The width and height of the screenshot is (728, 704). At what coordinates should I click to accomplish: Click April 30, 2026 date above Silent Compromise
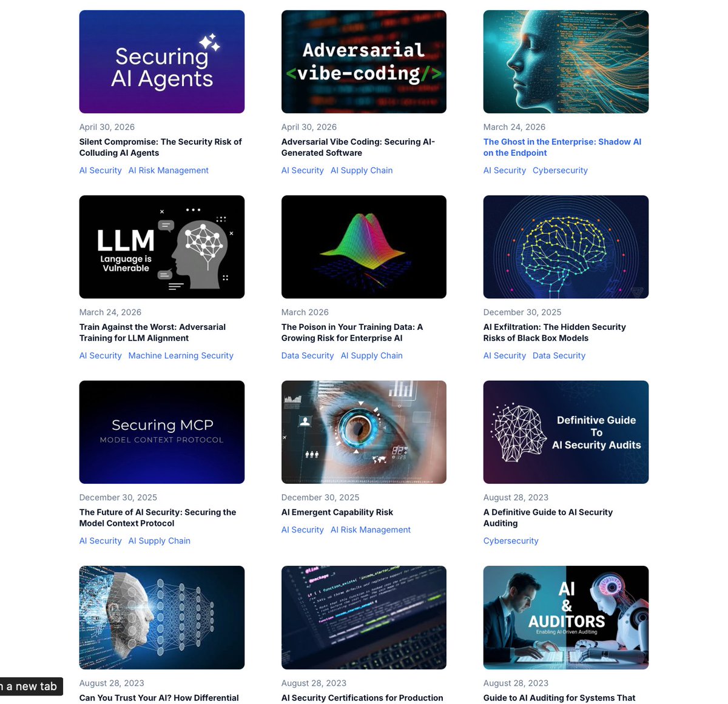pyautogui.click(x=107, y=127)
